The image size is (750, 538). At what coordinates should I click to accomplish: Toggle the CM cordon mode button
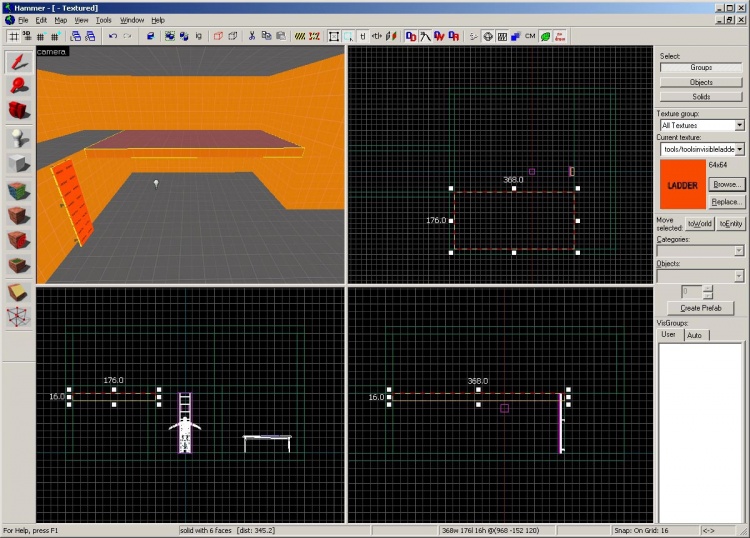pos(530,36)
